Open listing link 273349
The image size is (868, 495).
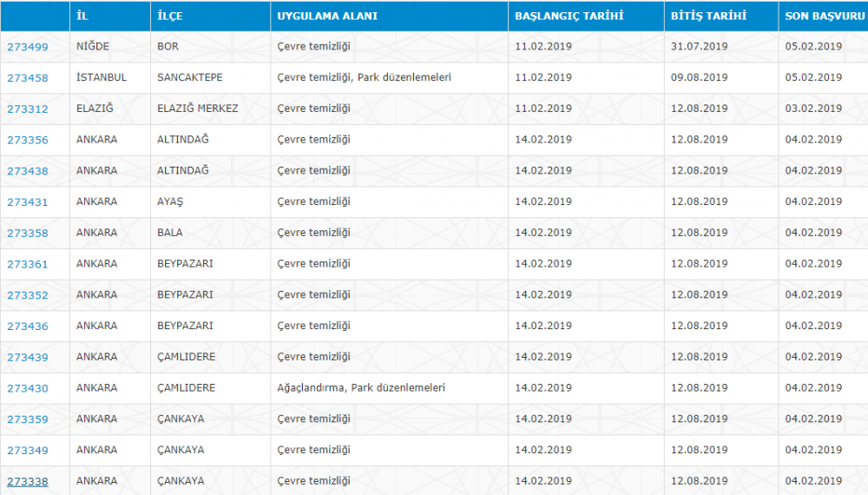point(28,451)
